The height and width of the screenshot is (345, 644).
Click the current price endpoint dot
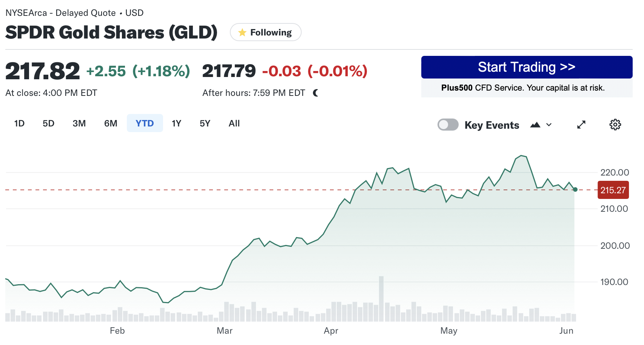point(575,189)
